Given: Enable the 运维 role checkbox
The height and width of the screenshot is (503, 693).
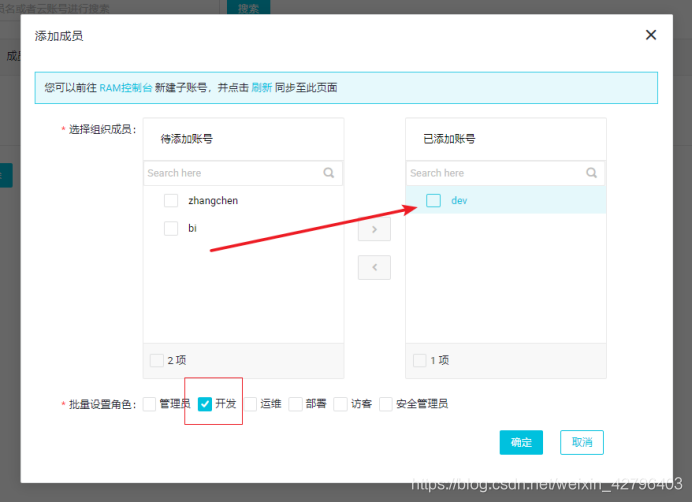Looking at the screenshot, I should (250, 404).
